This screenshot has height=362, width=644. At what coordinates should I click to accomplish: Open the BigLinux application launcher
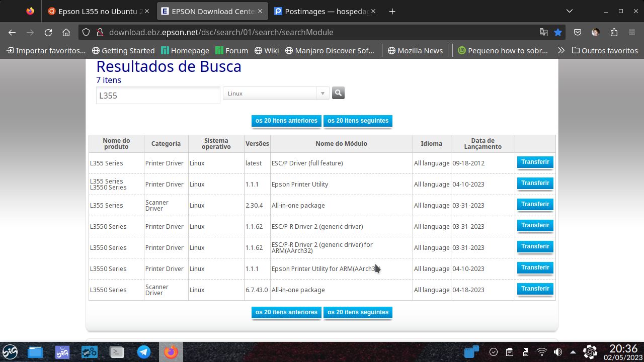[11, 352]
